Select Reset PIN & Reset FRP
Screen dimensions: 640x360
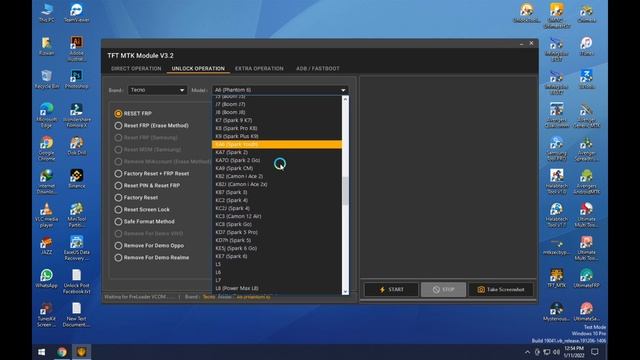pyautogui.click(x=147, y=186)
